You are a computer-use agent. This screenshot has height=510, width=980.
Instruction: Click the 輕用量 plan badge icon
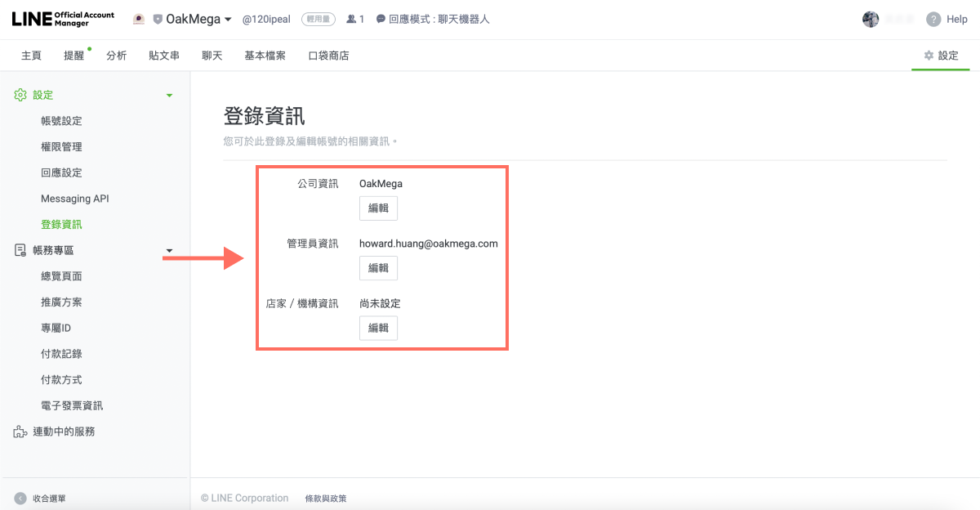[318, 19]
